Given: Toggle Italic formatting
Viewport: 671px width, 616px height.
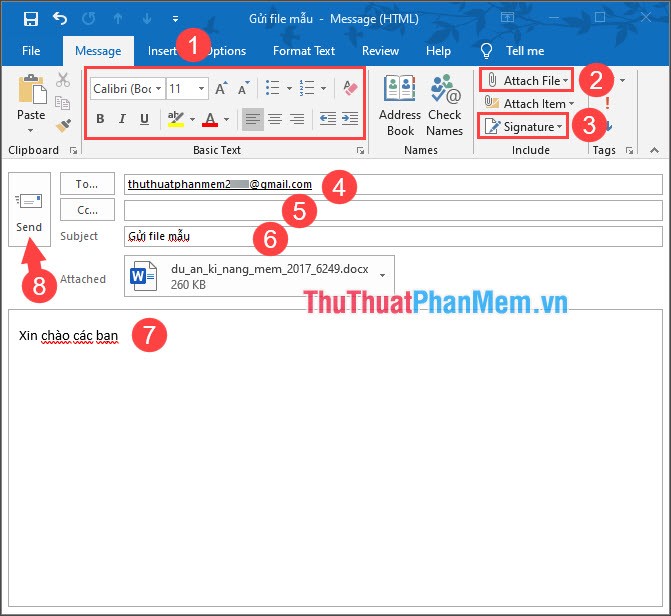Looking at the screenshot, I should (x=122, y=119).
